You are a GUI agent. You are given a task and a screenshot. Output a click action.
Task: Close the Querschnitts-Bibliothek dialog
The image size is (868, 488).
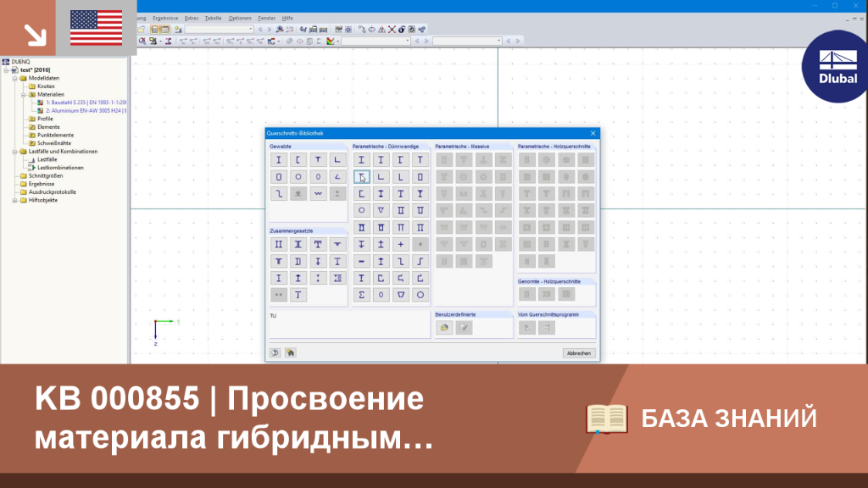point(593,133)
